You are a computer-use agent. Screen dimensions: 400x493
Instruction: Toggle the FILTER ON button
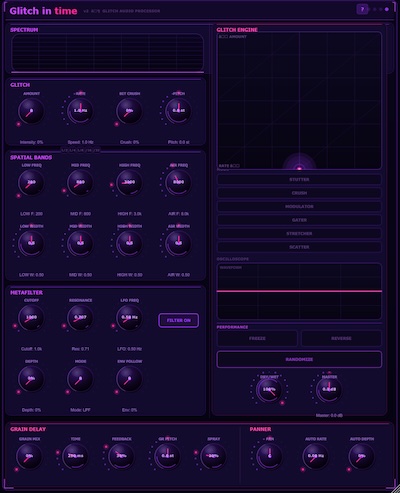coord(179,320)
